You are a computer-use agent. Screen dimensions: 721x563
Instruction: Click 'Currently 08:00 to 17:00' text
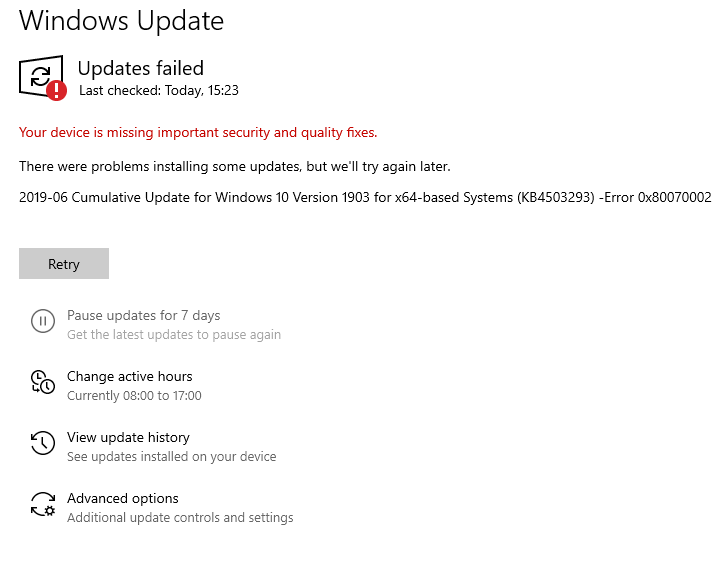click(x=134, y=396)
